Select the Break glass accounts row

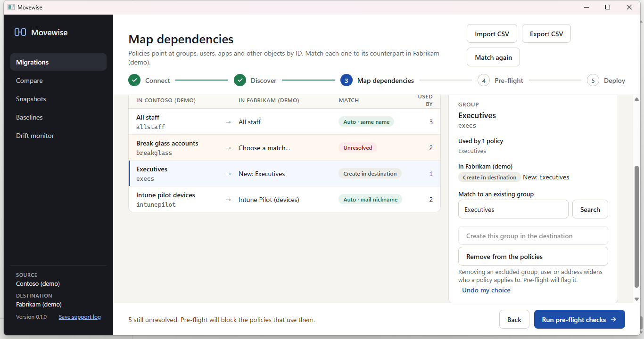pyautogui.click(x=284, y=148)
